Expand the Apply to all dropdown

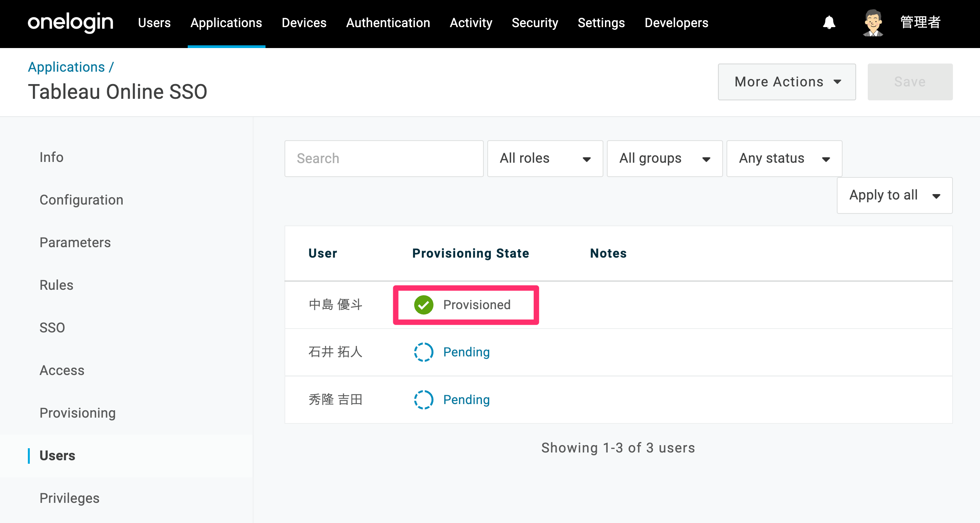(894, 195)
